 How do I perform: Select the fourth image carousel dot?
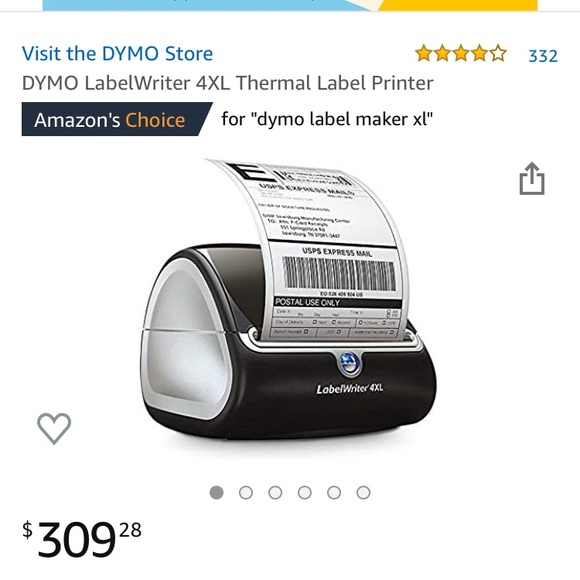(x=304, y=492)
